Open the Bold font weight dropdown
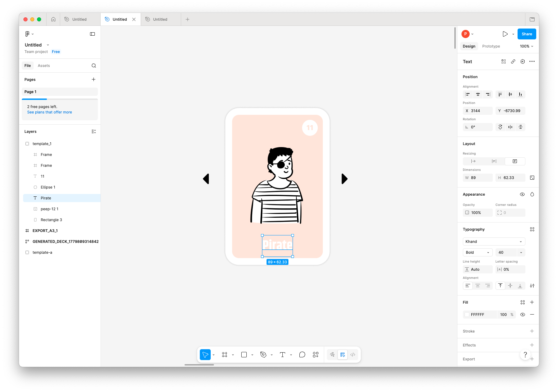This screenshot has height=392, width=558. coord(477,252)
